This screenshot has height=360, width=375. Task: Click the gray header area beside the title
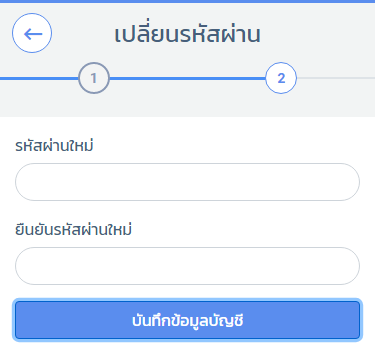pos(317,33)
